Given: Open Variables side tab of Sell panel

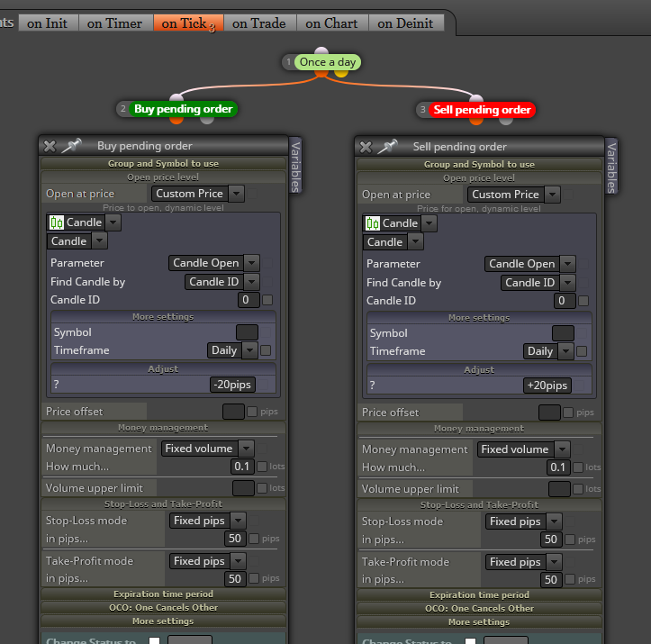Looking at the screenshot, I should (x=611, y=167).
